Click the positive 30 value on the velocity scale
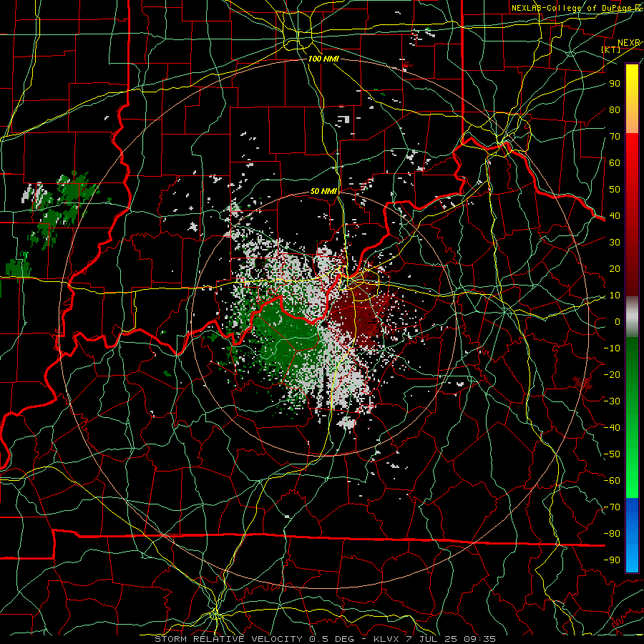This screenshot has height=644, width=644. pyautogui.click(x=615, y=243)
